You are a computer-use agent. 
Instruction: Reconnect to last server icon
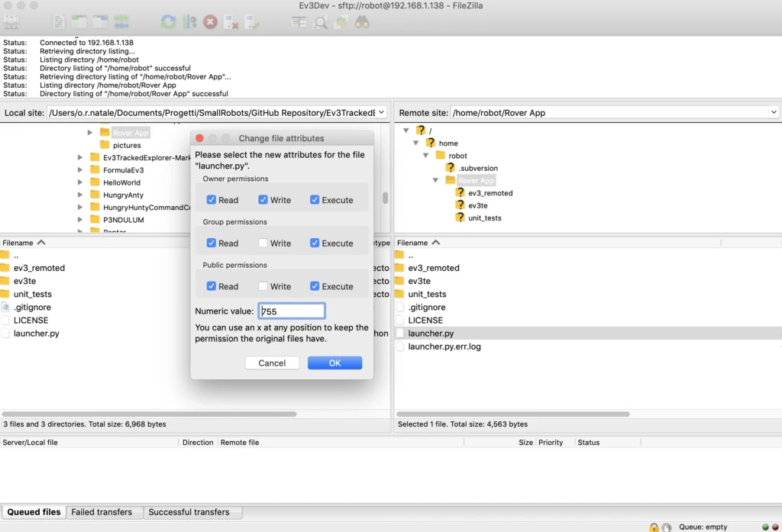(252, 22)
